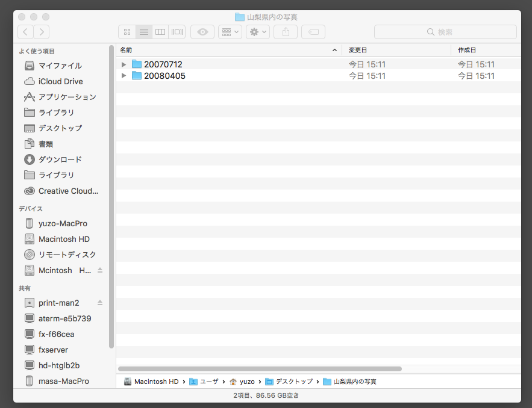Viewport: 532px width, 408px height.
Task: Select the Mcintosh H... volume
Action: point(58,270)
